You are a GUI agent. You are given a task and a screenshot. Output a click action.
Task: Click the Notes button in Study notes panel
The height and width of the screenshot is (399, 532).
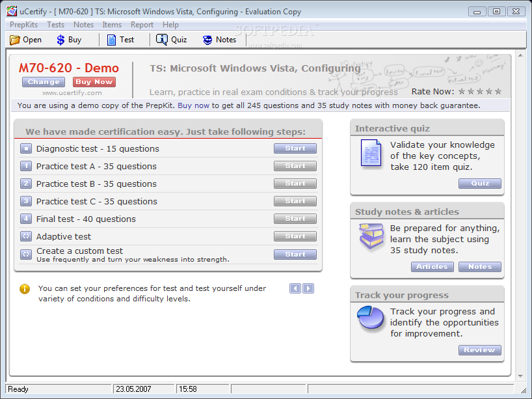pos(480,267)
